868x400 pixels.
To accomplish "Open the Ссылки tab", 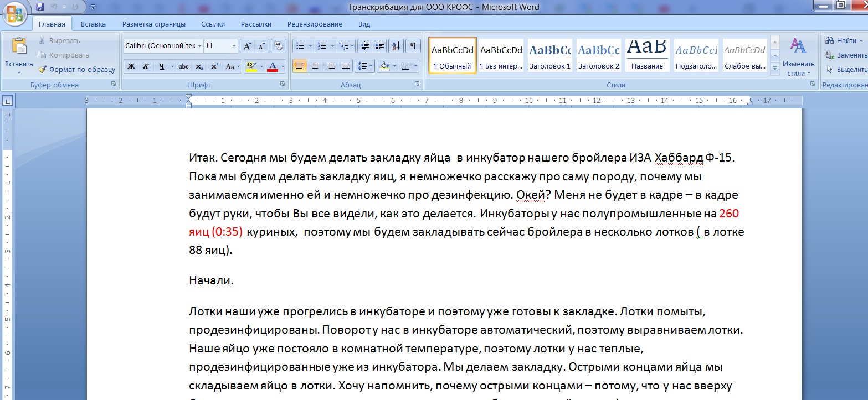I will (x=213, y=24).
